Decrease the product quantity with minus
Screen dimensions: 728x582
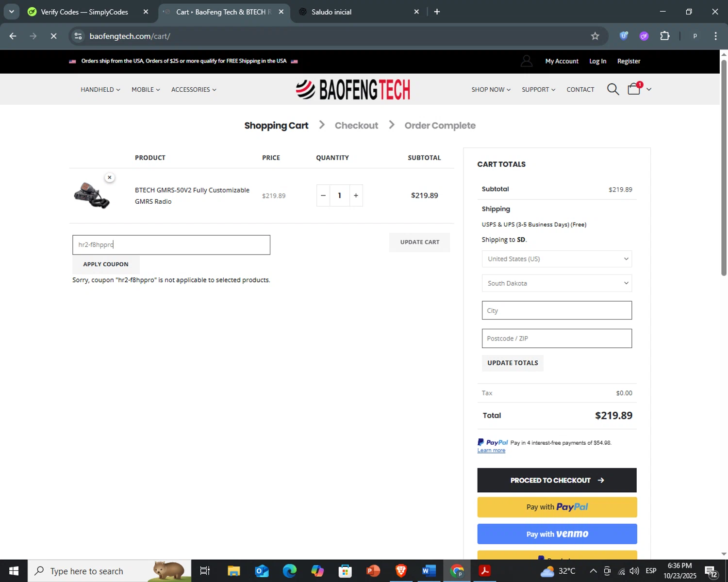tap(323, 195)
